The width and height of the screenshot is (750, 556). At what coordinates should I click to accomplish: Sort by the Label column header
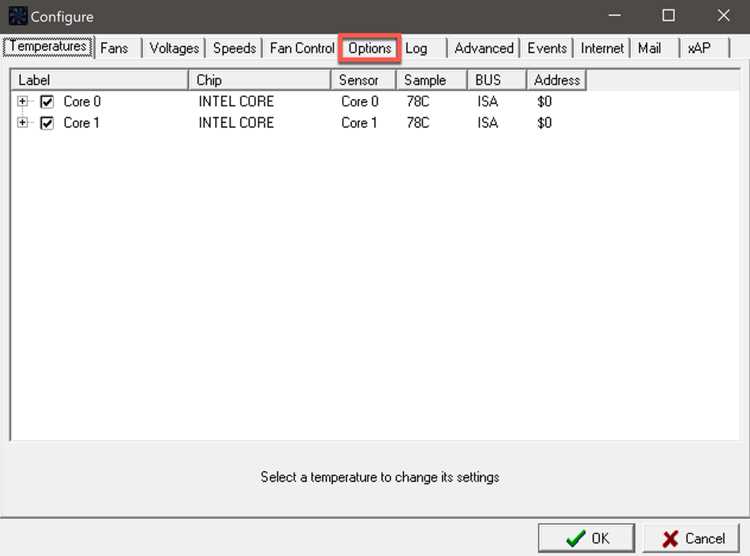point(99,80)
